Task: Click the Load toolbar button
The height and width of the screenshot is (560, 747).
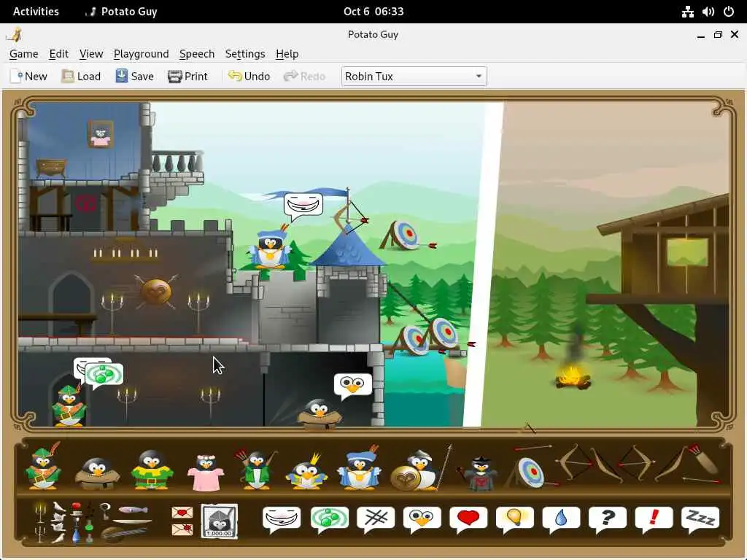Action: click(81, 76)
